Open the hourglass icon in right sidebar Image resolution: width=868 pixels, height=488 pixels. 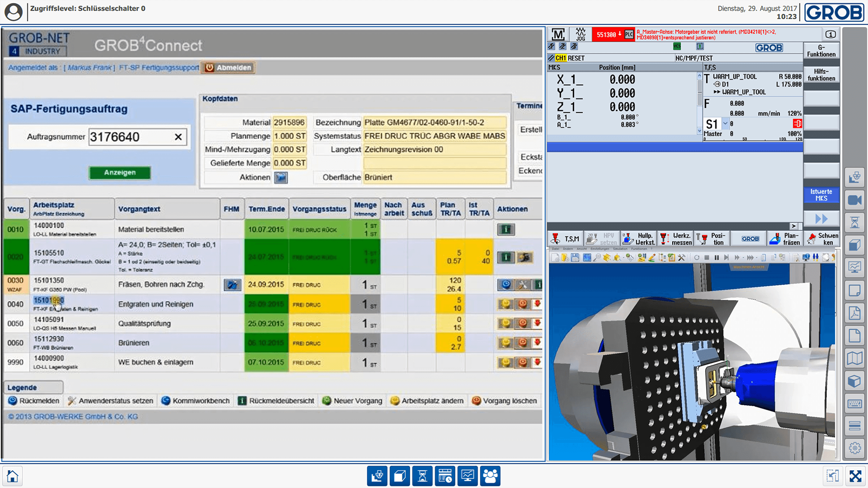855,223
